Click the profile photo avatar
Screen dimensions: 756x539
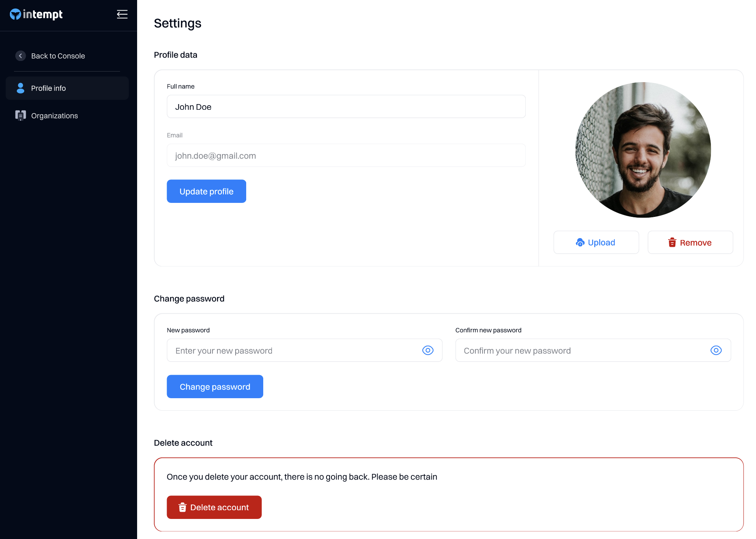pos(643,150)
